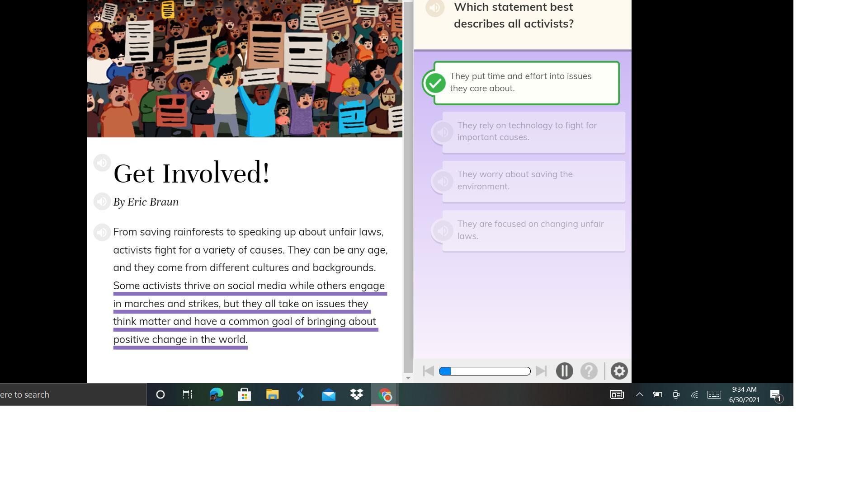
Task: Play audio for environment answer choice
Action: click(x=442, y=181)
